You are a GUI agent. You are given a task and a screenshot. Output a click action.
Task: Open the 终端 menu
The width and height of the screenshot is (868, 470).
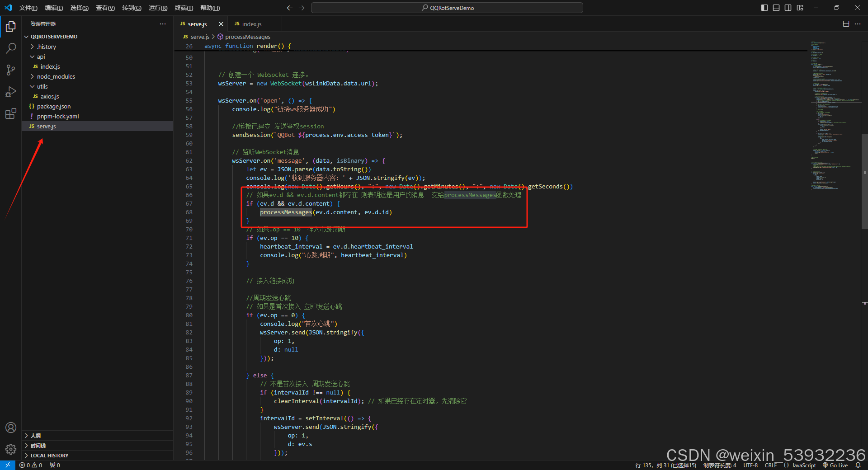tap(183, 8)
